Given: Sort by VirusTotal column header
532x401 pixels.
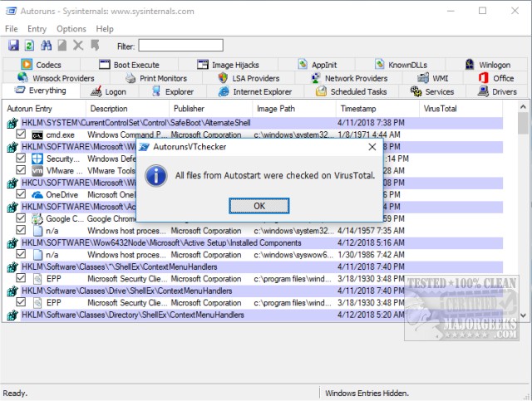Looking at the screenshot, I should click(x=461, y=109).
